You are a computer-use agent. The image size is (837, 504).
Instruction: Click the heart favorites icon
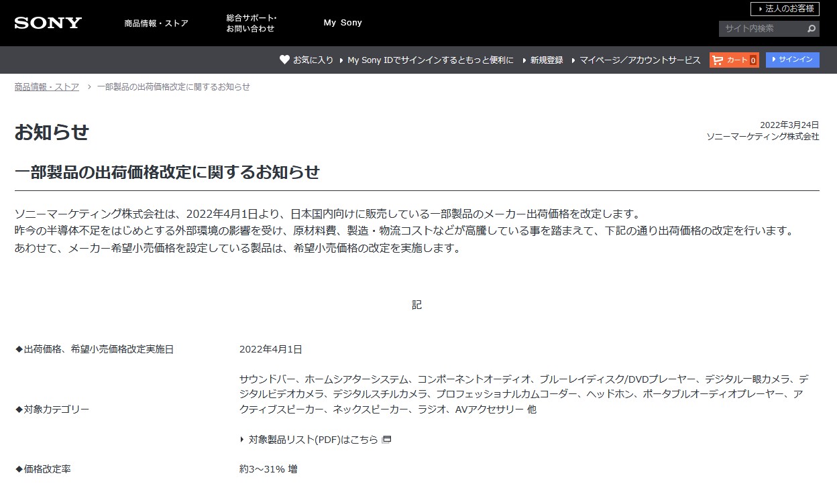pyautogui.click(x=284, y=60)
